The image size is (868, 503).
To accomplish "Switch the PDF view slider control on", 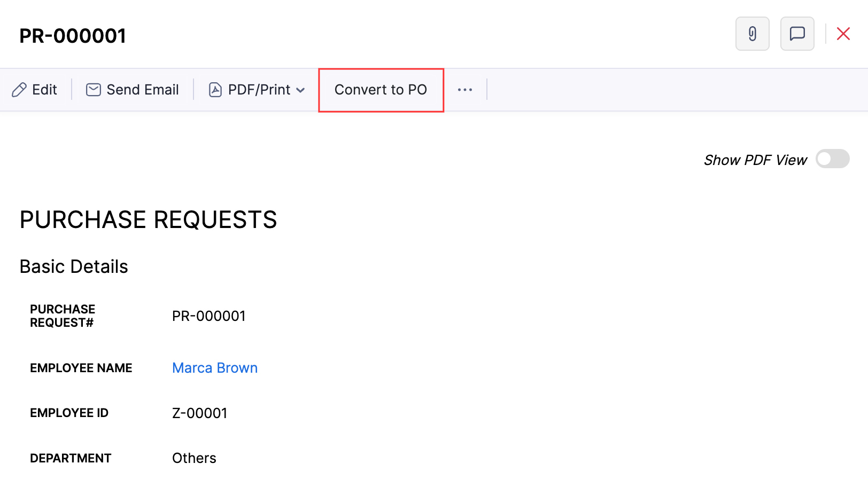I will click(x=832, y=159).
